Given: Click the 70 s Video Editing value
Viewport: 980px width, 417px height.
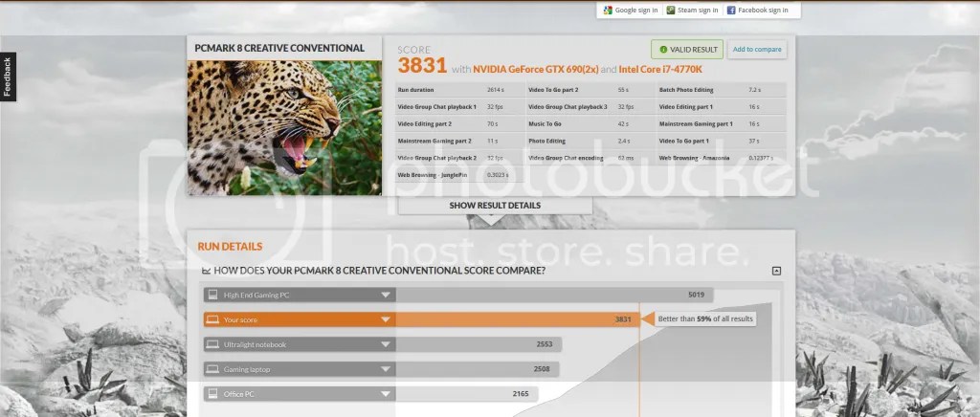Looking at the screenshot, I should tap(493, 124).
